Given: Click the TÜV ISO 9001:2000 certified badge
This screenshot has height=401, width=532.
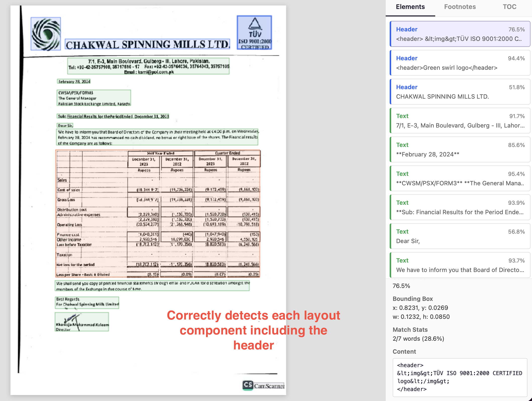Looking at the screenshot, I should click(x=254, y=33).
